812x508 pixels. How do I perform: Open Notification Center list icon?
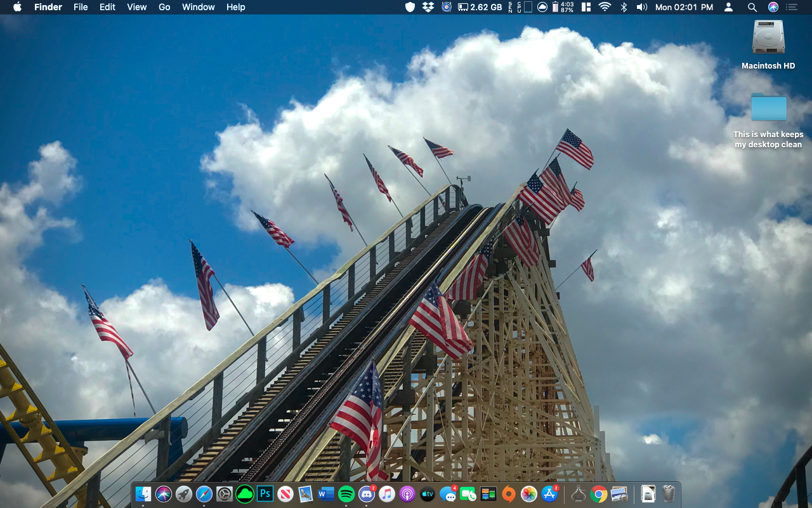791,7
